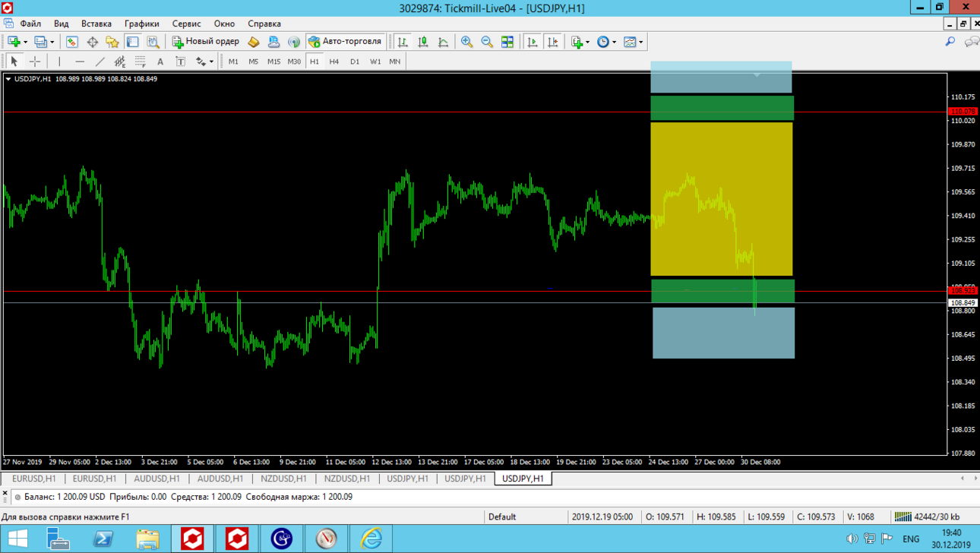
Task: Toggle the Terminal panel toolbar icon
Action: pyautogui.click(x=133, y=42)
